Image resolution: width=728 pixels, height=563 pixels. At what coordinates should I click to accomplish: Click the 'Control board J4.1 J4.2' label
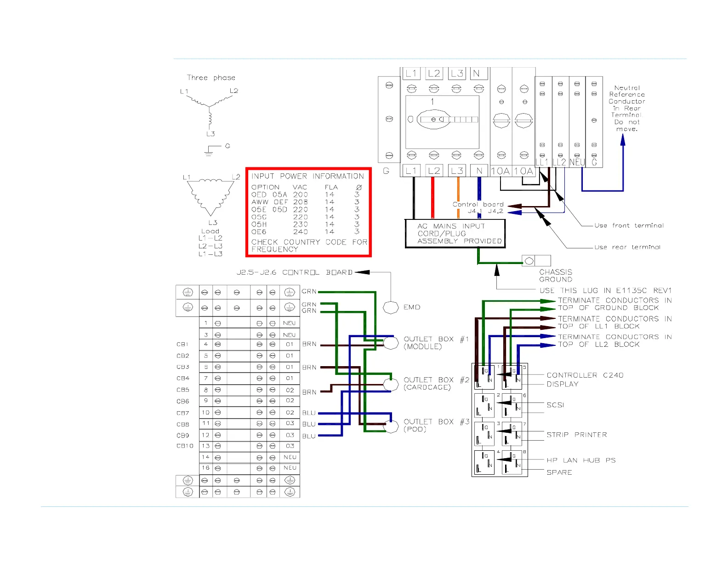(x=478, y=207)
